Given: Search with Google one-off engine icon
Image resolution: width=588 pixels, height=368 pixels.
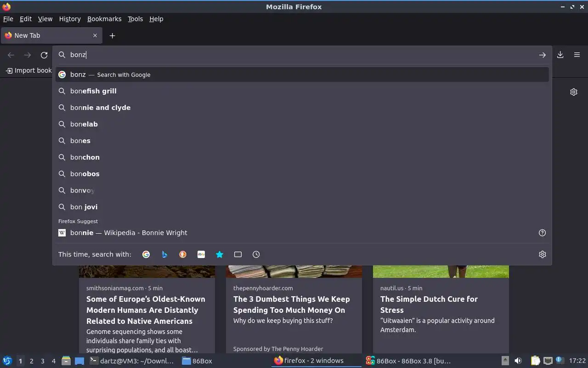Looking at the screenshot, I should 146,254.
